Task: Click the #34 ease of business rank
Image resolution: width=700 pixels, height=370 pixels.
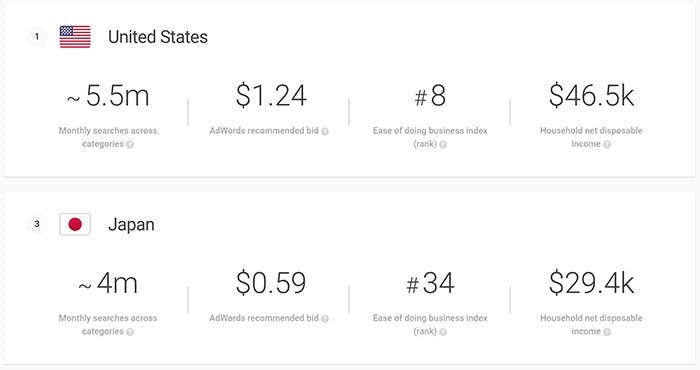Action: [x=430, y=283]
